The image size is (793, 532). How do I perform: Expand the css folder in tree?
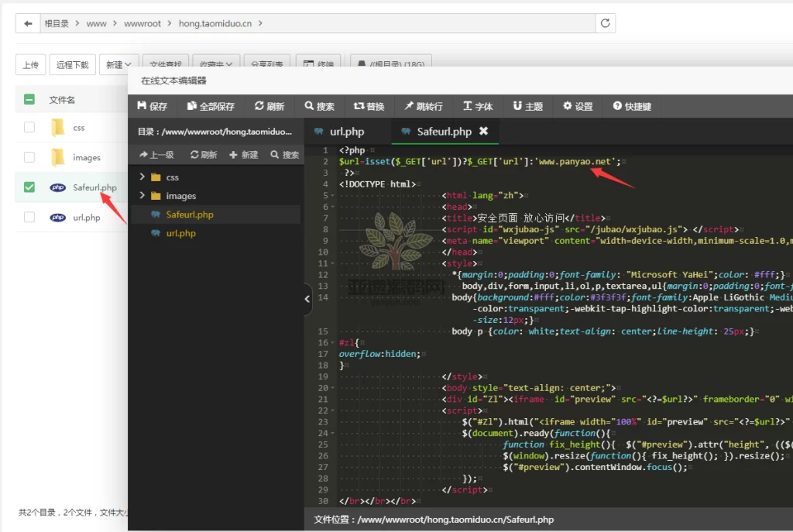[142, 177]
